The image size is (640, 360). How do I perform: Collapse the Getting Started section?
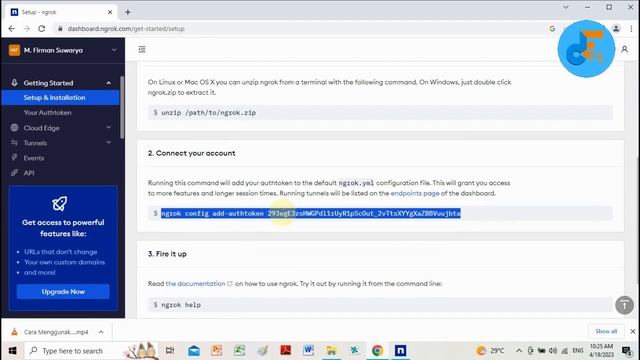click(109, 83)
